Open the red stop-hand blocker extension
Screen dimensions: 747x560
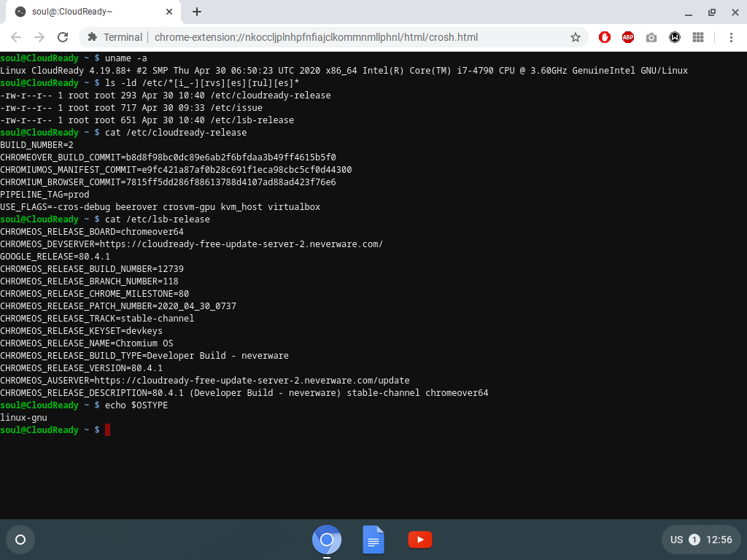[605, 37]
